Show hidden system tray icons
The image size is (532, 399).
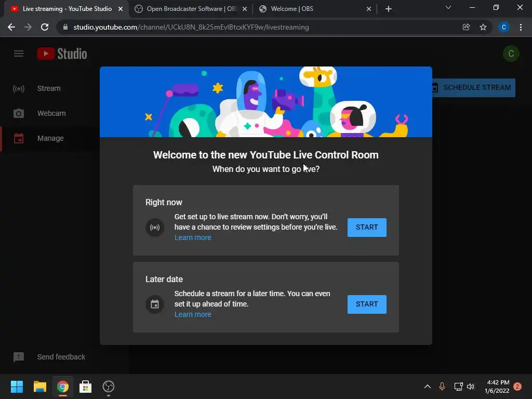tap(428, 387)
